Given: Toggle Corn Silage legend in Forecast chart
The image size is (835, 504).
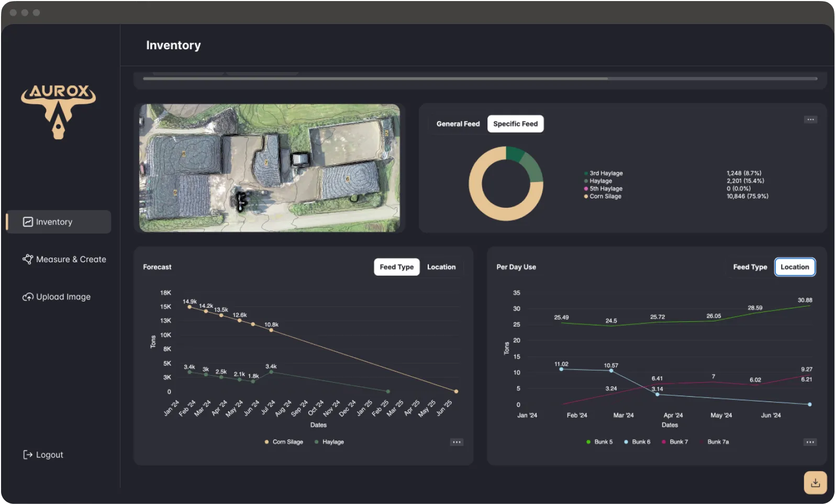Looking at the screenshot, I should coord(284,442).
